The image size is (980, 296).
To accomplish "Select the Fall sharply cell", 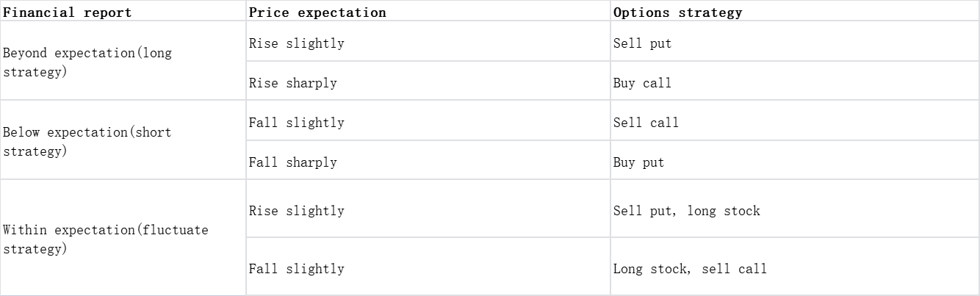I will [292, 162].
